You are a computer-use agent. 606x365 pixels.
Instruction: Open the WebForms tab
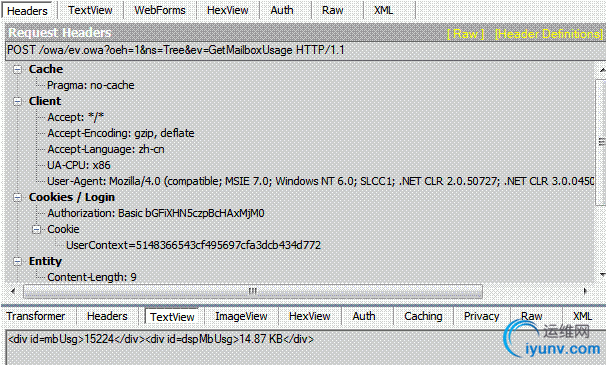click(x=160, y=10)
